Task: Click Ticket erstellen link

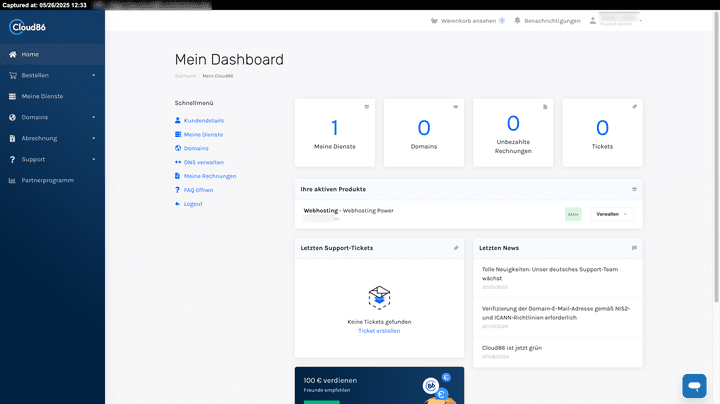Action: tap(379, 331)
